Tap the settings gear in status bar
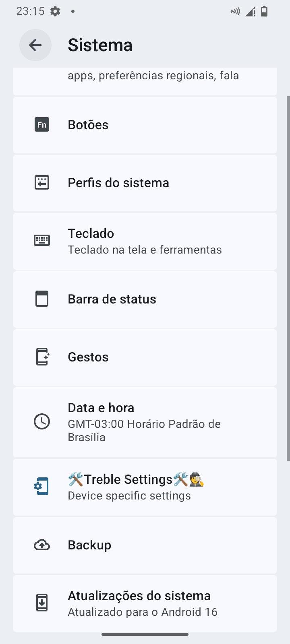290x644 pixels. pos(55,11)
